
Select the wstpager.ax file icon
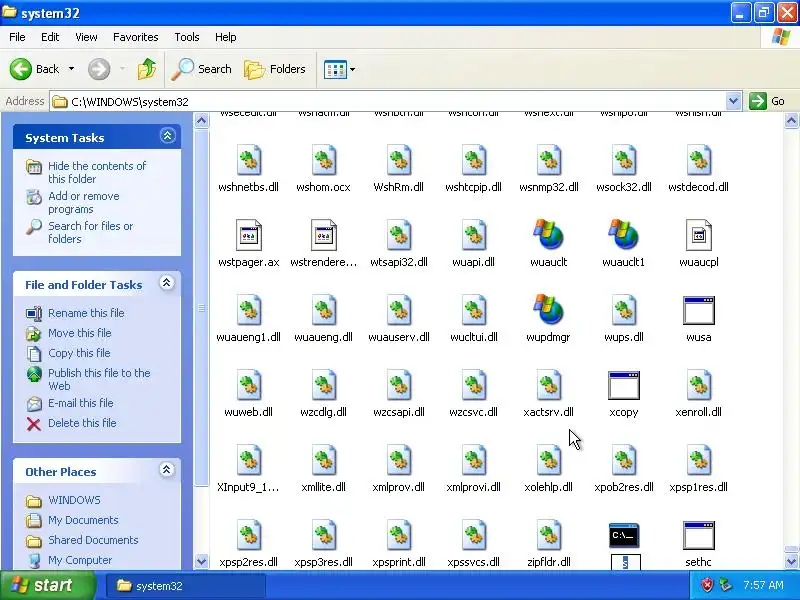pyautogui.click(x=248, y=235)
